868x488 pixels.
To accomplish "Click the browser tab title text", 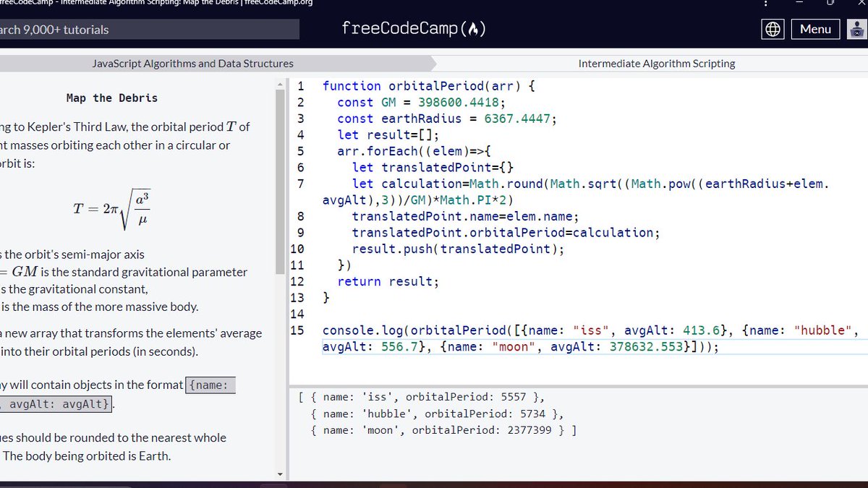I will pyautogui.click(x=157, y=2).
